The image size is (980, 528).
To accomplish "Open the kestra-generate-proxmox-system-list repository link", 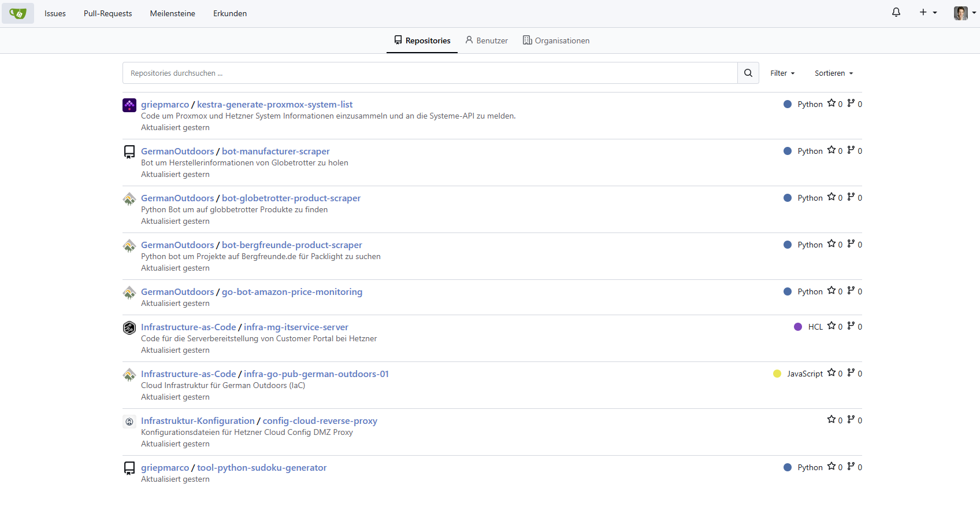I will (274, 105).
